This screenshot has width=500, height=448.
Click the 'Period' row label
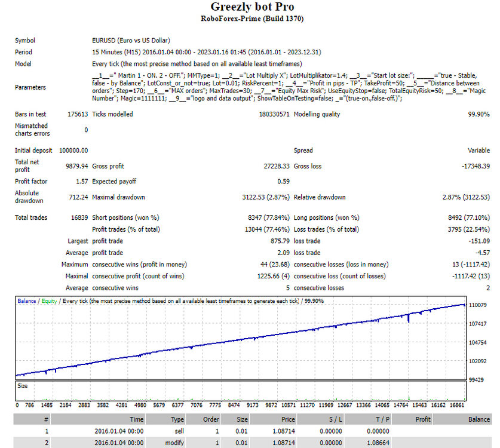[23, 52]
